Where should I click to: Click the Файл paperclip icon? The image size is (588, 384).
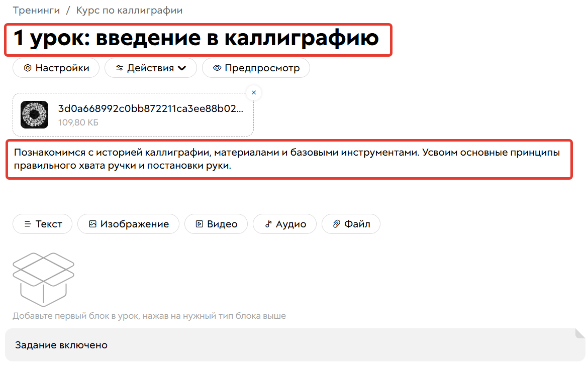click(x=336, y=224)
